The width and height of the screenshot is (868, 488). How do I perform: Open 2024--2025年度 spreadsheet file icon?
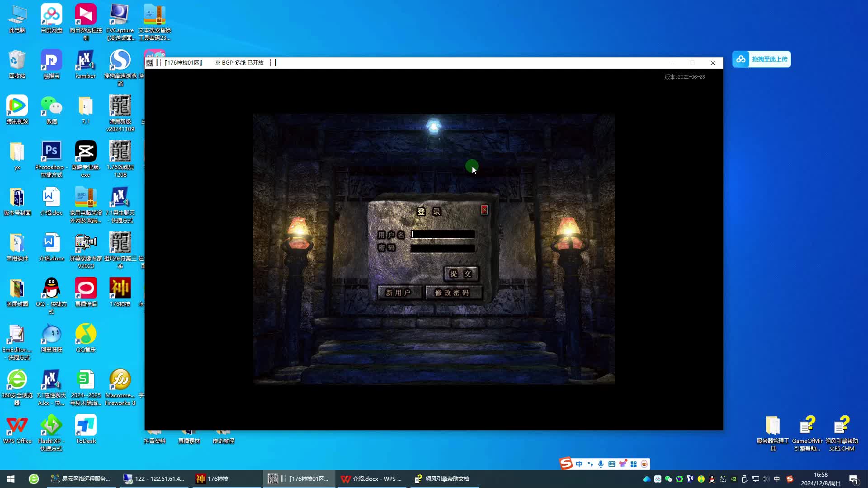tap(86, 387)
